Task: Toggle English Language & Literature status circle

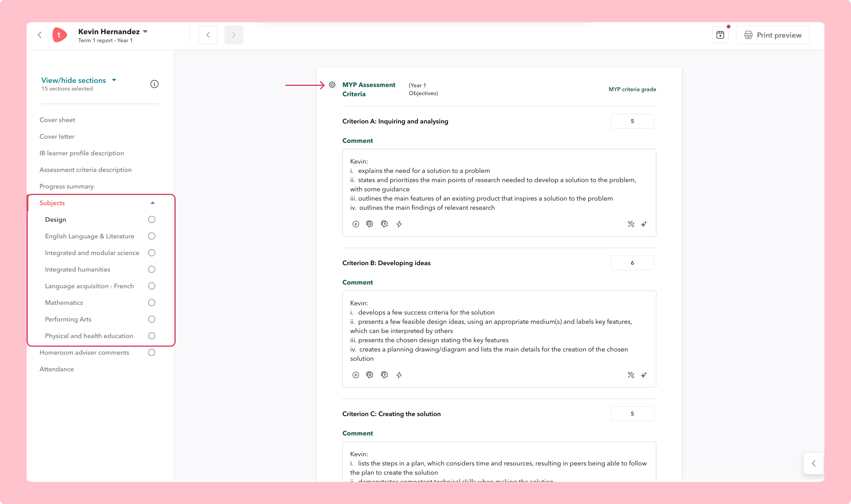Action: 152,236
